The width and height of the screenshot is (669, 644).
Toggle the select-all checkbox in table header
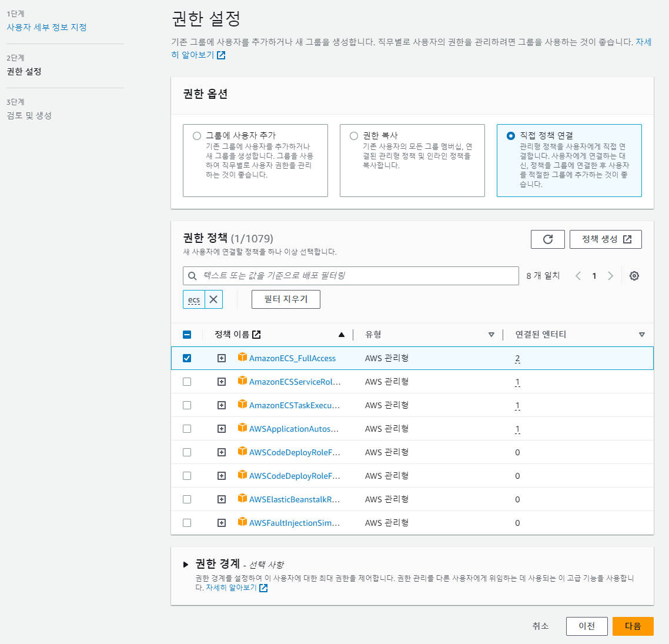point(187,335)
